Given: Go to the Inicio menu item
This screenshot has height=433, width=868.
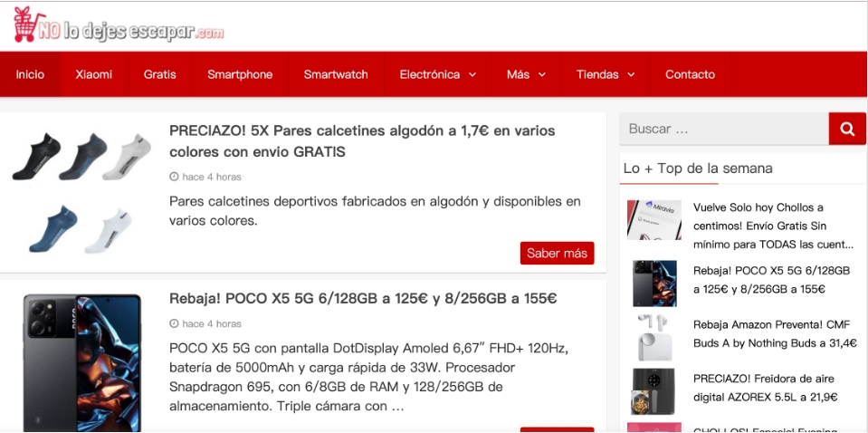Looking at the screenshot, I should tap(30, 74).
